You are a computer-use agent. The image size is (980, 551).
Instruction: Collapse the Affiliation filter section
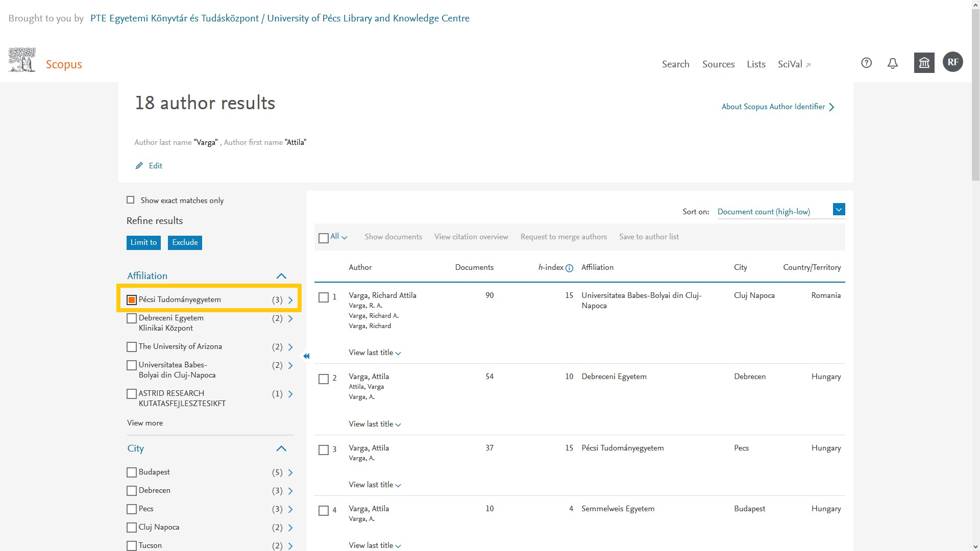pyautogui.click(x=281, y=276)
